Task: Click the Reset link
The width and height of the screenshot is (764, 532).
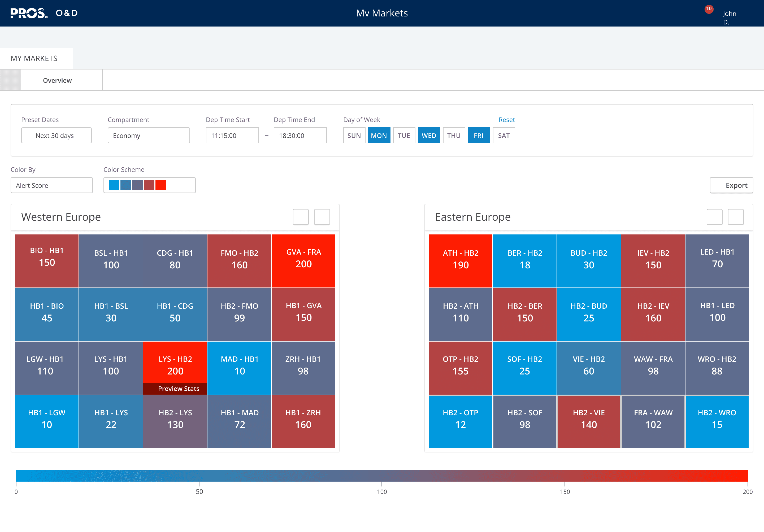Action: [506, 120]
